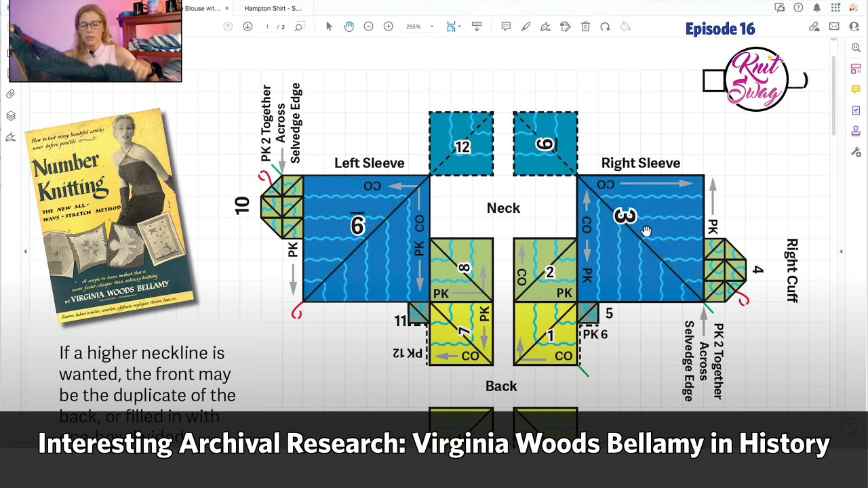Send the file by email
The image size is (868, 488).
[834, 26]
